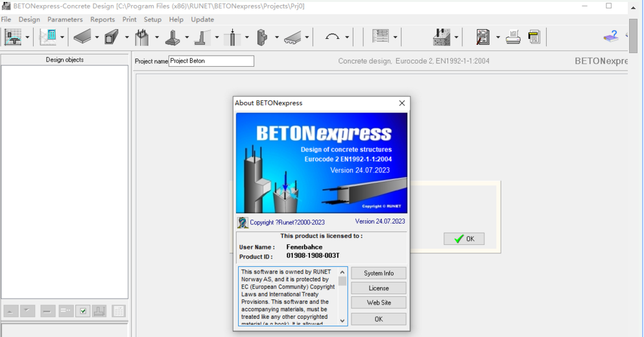This screenshot has width=644, height=337.
Task: Click System Info button in About dialog
Action: point(379,273)
